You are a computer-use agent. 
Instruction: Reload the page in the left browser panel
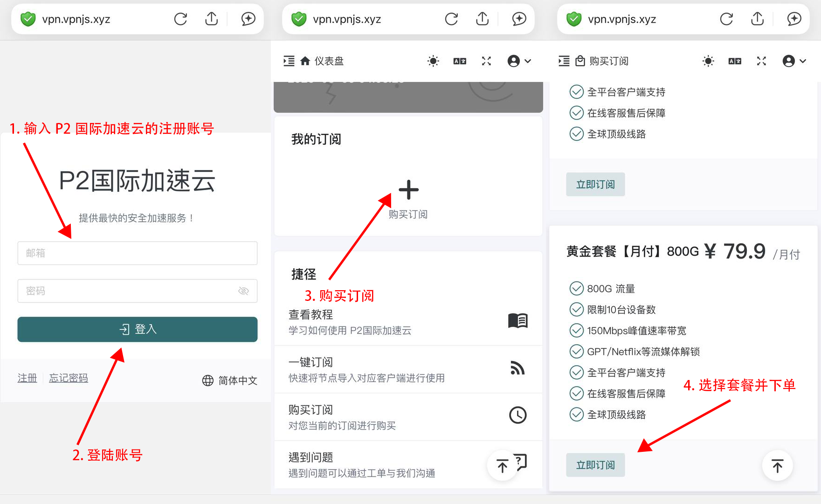click(180, 19)
